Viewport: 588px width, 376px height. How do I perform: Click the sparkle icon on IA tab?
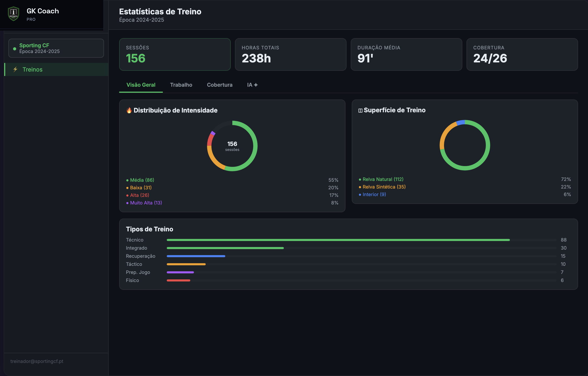(x=256, y=85)
